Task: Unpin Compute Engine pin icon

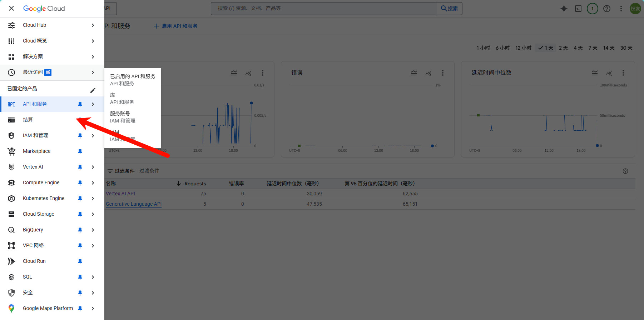Action: click(80, 183)
